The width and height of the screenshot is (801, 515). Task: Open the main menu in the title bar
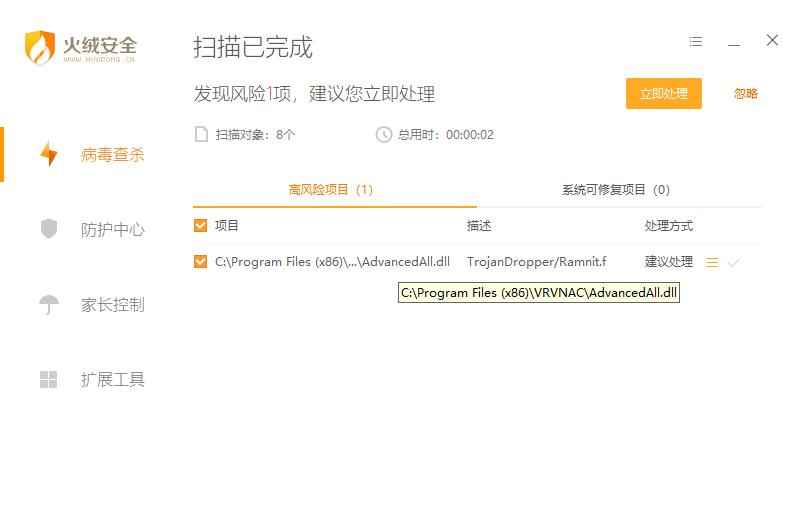696,42
